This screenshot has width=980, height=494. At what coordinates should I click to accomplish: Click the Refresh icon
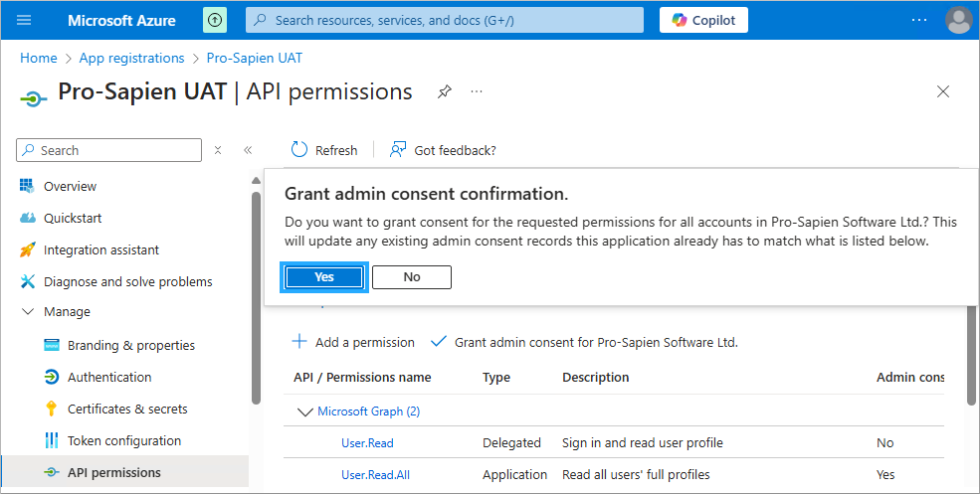point(299,150)
